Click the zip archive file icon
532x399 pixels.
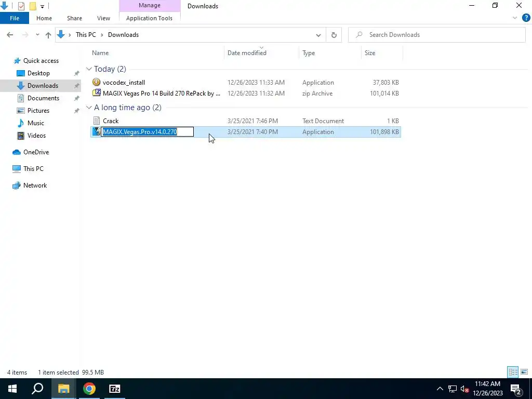point(96,93)
